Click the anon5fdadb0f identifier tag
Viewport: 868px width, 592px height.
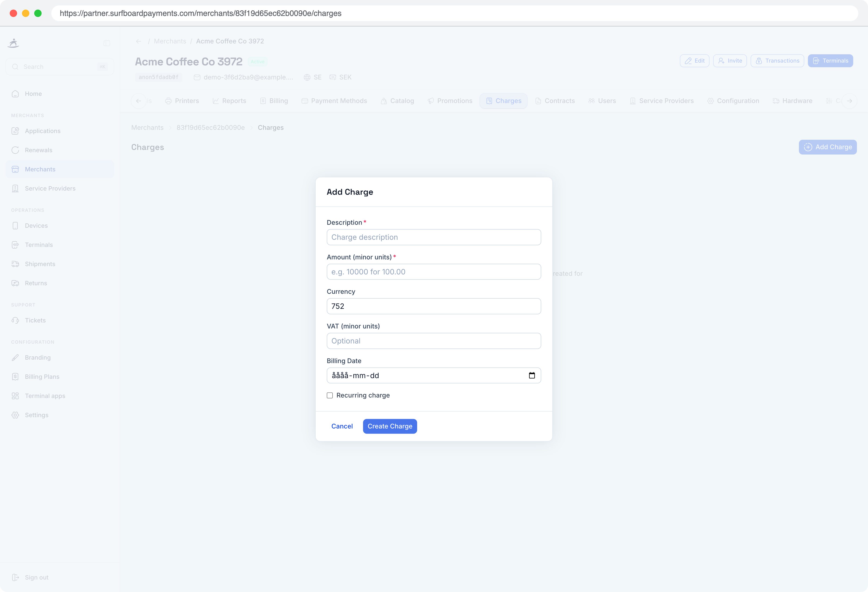pos(158,77)
